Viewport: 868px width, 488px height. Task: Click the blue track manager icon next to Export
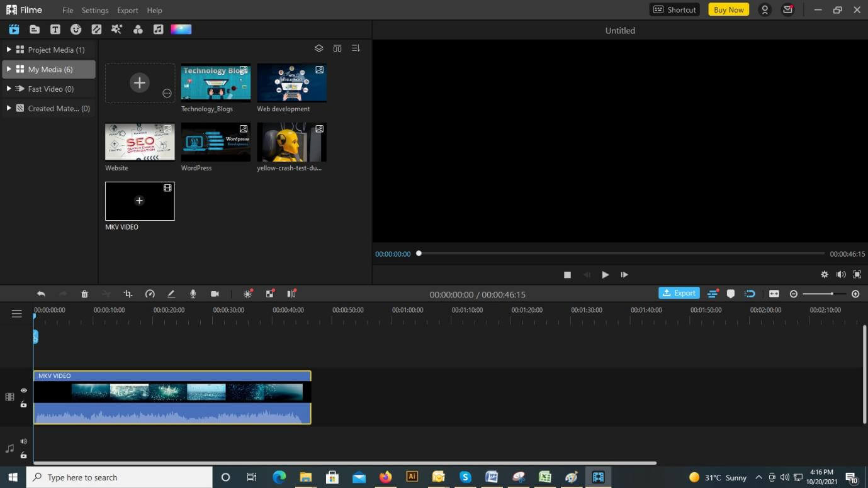[713, 294]
